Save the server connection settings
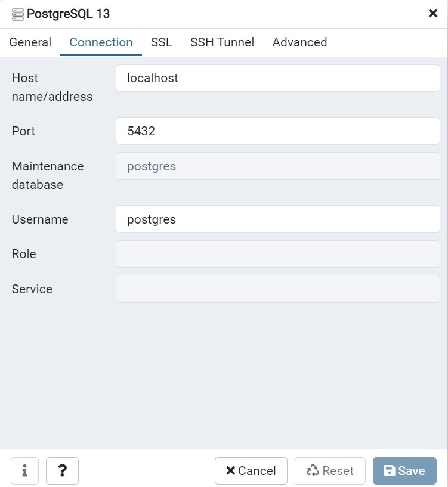 point(404,470)
